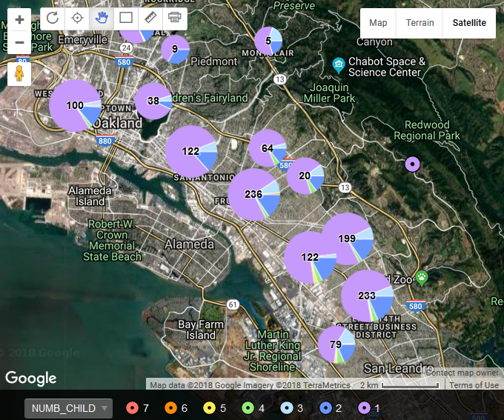Screen dimensions: 504x420
Task: Click the Joaquin Miller Park label
Action: coord(330,93)
